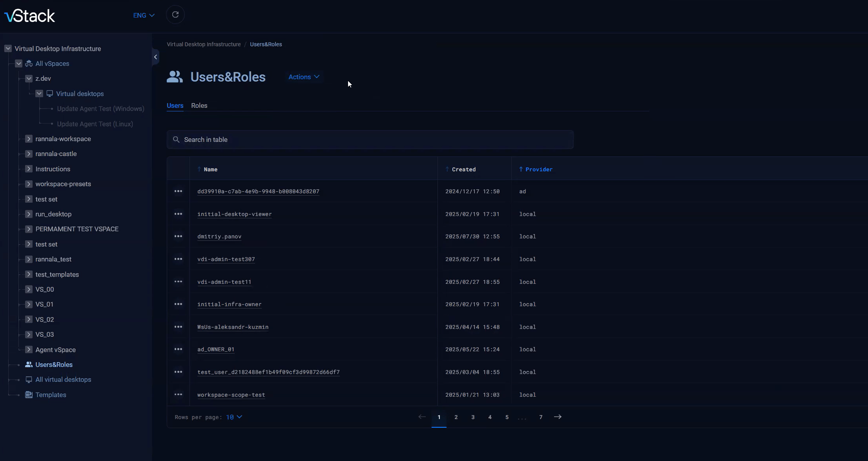Change rows per page dropdown

[x=234, y=417]
